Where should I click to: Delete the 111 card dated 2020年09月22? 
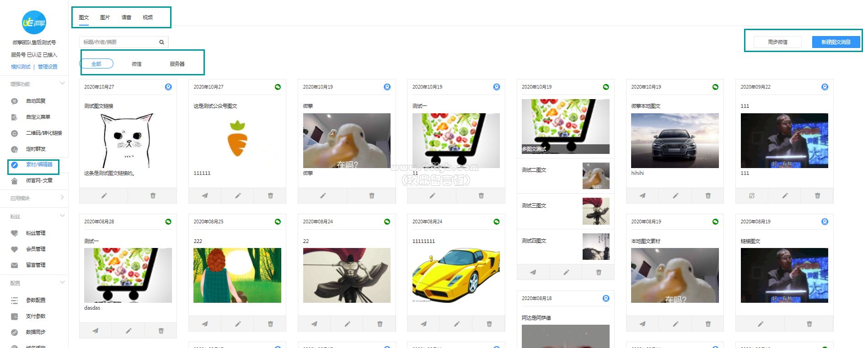[x=817, y=196]
